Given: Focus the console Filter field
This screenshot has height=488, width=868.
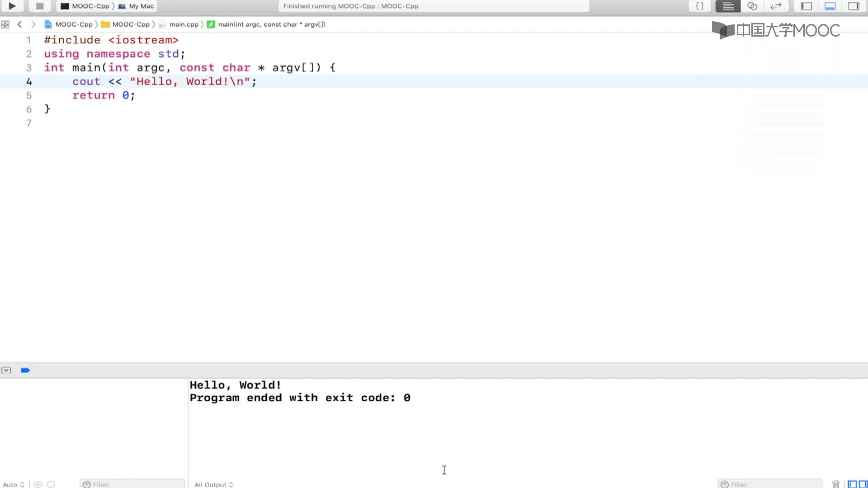Looking at the screenshot, I should (x=769, y=484).
